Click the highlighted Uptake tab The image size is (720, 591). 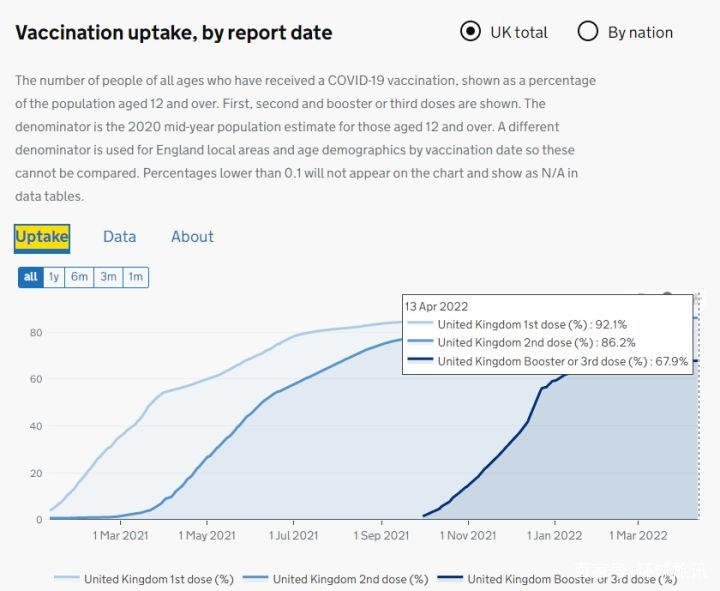[x=42, y=237]
